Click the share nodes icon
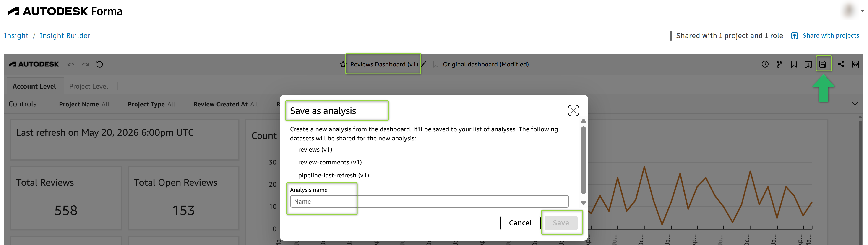This screenshot has height=245, width=868. [841, 64]
